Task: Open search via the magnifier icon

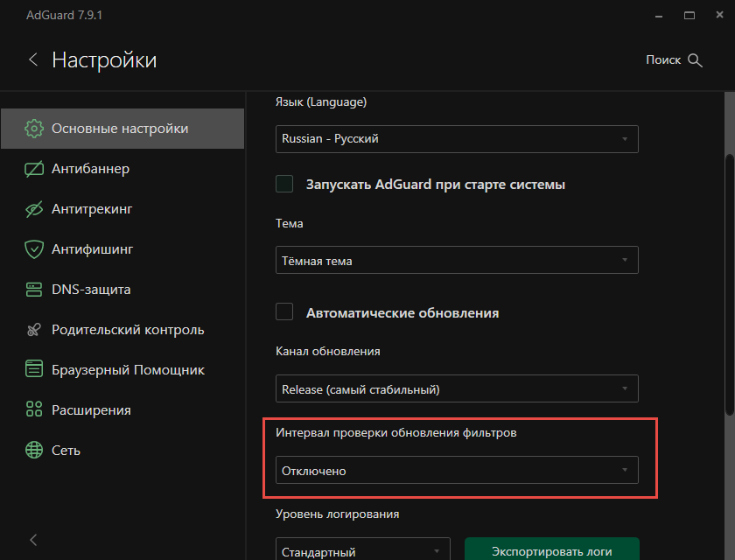Action: tap(695, 60)
